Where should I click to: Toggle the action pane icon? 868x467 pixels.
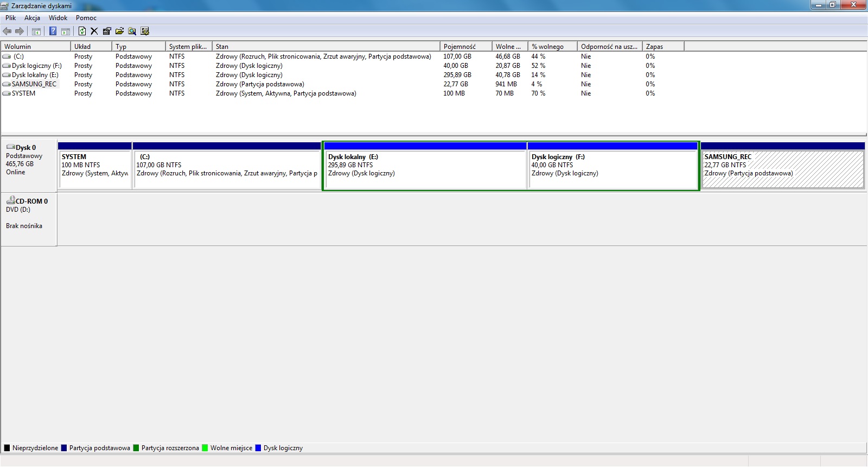66,31
